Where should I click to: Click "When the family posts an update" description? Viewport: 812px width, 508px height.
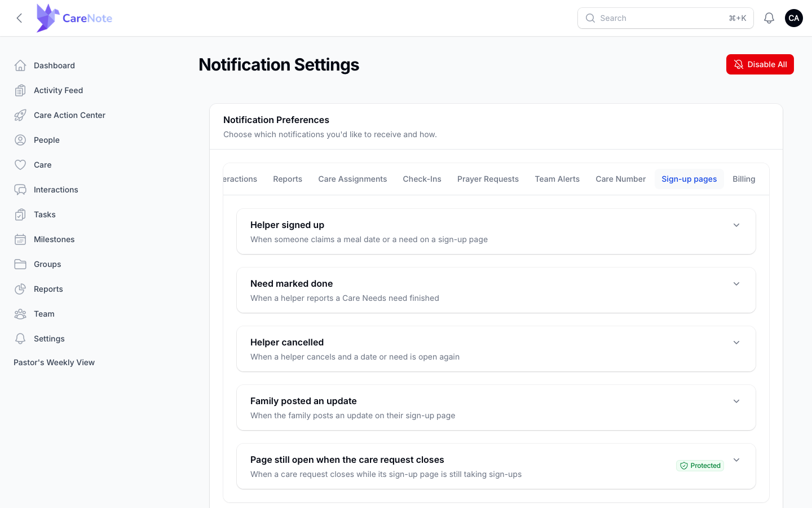click(x=353, y=415)
